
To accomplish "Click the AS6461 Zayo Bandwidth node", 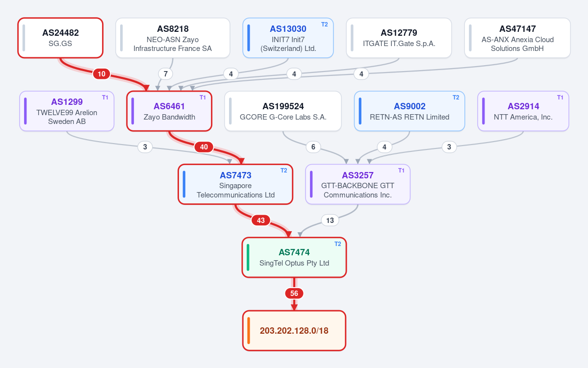I will [169, 111].
